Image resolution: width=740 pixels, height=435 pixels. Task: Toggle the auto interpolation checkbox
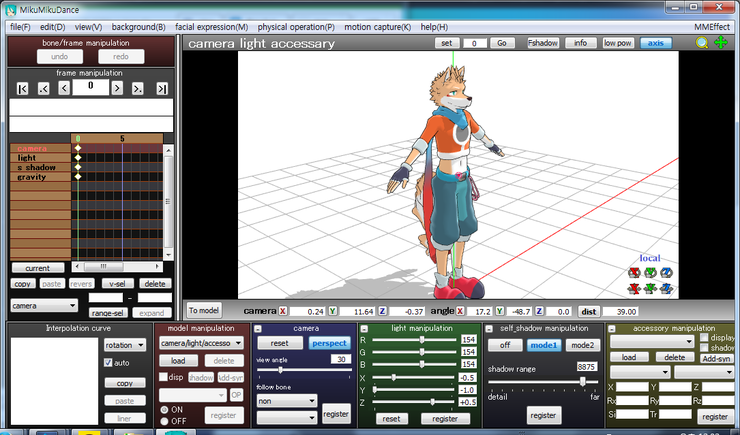click(x=108, y=363)
